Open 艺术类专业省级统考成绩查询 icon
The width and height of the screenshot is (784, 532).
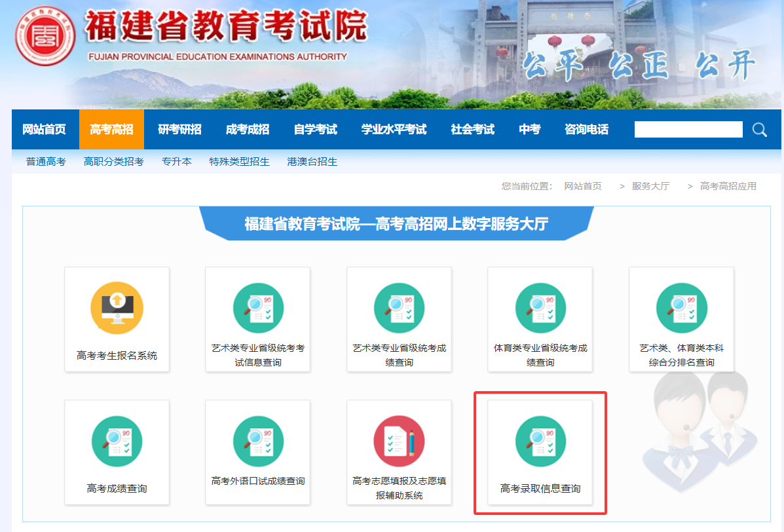399,308
